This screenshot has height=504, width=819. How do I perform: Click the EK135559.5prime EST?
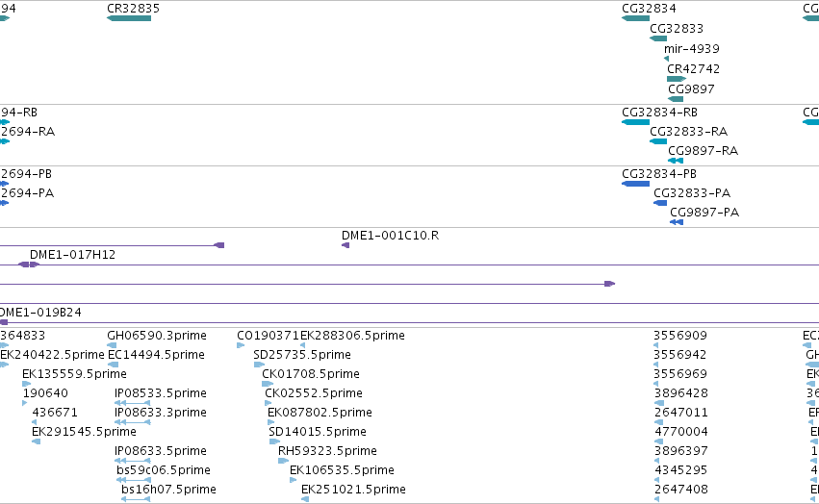click(27, 384)
